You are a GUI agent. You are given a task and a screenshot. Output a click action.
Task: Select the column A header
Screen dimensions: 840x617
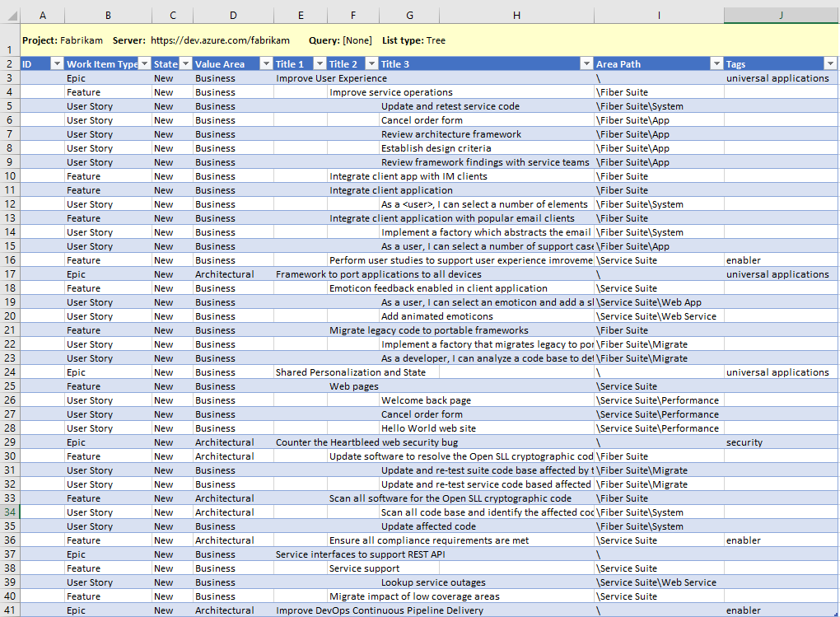click(42, 15)
